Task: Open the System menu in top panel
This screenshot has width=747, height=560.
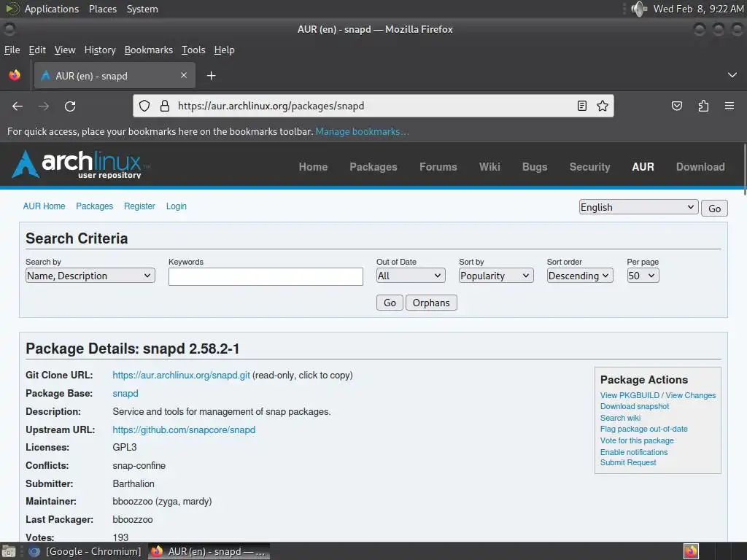Action: coord(142,9)
